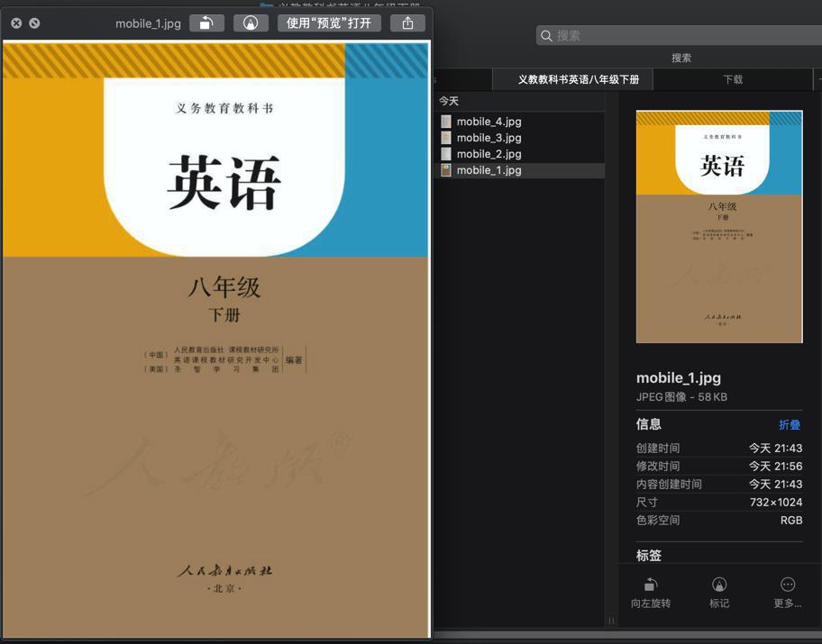Select the mobile_4.jpg file icon
This screenshot has width=822, height=644.
[445, 122]
